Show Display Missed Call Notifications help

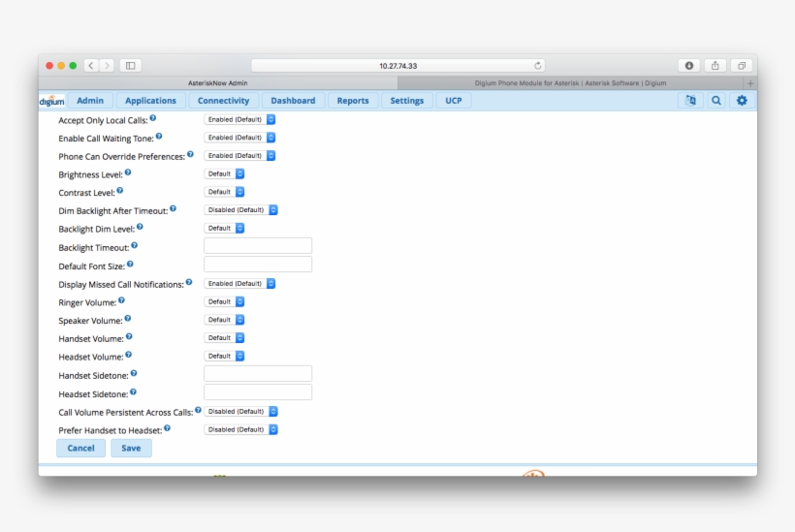click(189, 282)
